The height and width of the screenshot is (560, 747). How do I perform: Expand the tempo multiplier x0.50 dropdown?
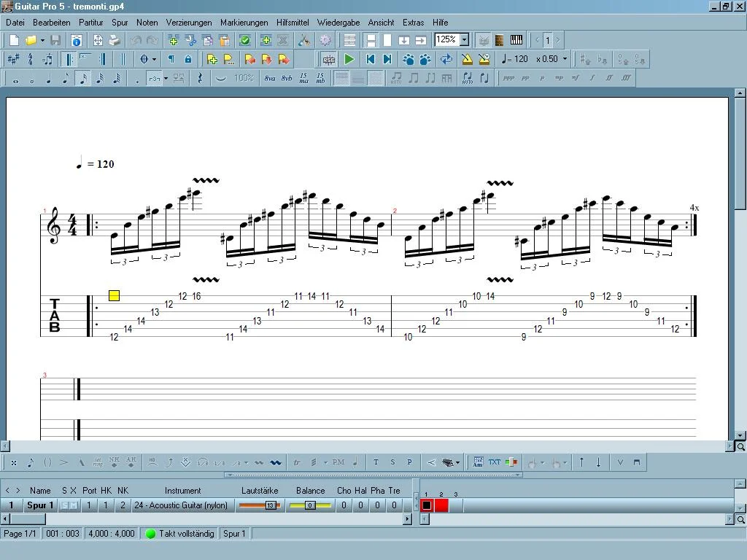click(565, 59)
